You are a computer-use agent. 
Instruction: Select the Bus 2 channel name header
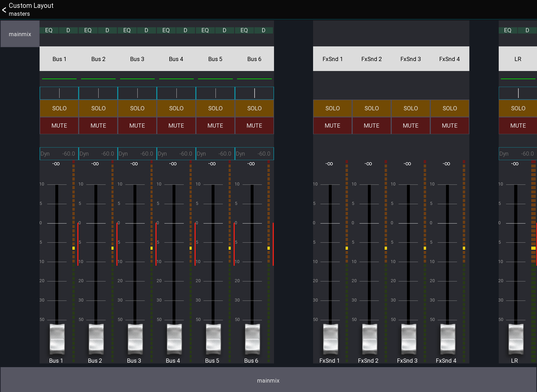point(98,59)
